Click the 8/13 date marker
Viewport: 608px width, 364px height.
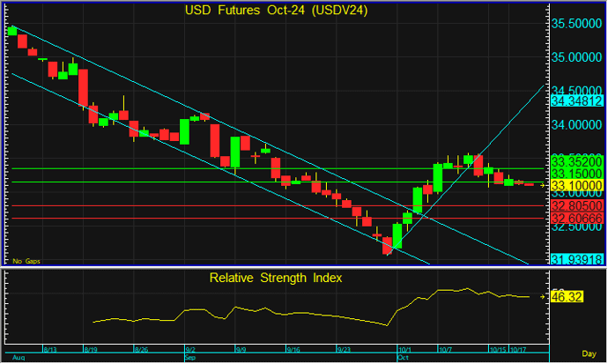pyautogui.click(x=49, y=350)
